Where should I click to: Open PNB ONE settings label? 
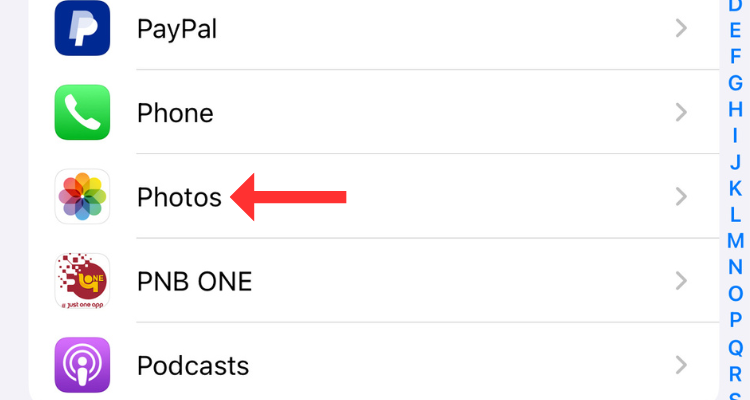point(194,281)
